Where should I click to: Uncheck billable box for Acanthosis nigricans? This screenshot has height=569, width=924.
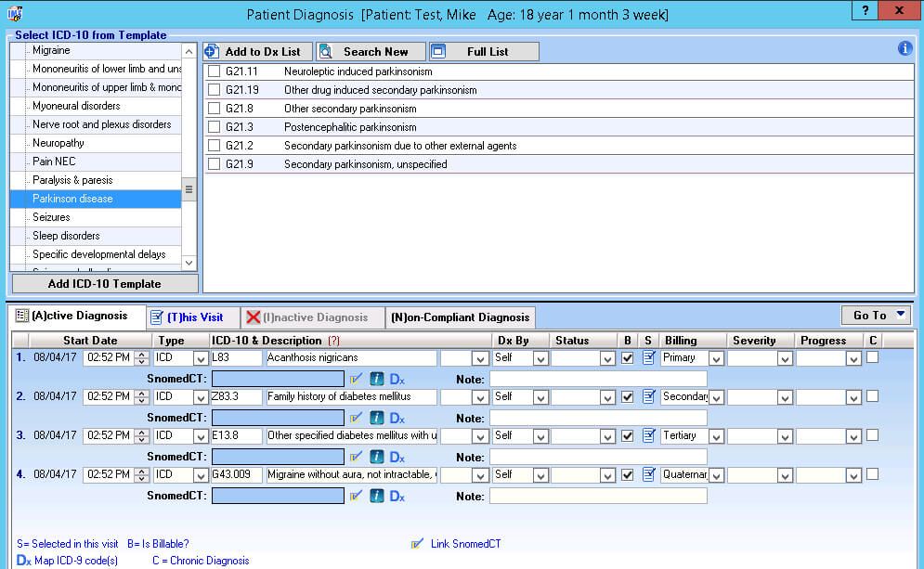(x=627, y=358)
